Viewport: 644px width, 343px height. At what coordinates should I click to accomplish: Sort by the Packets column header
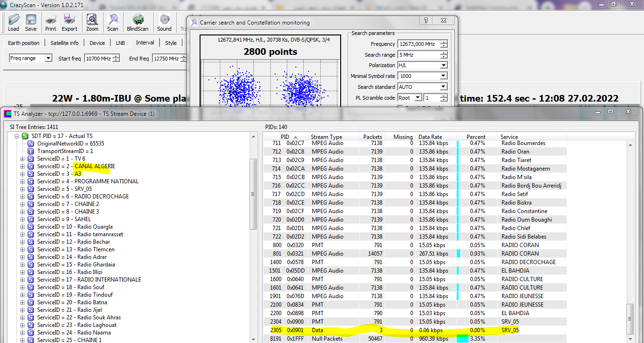point(373,137)
